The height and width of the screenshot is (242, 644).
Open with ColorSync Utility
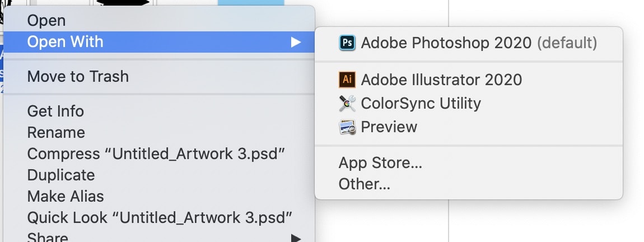[469, 103]
